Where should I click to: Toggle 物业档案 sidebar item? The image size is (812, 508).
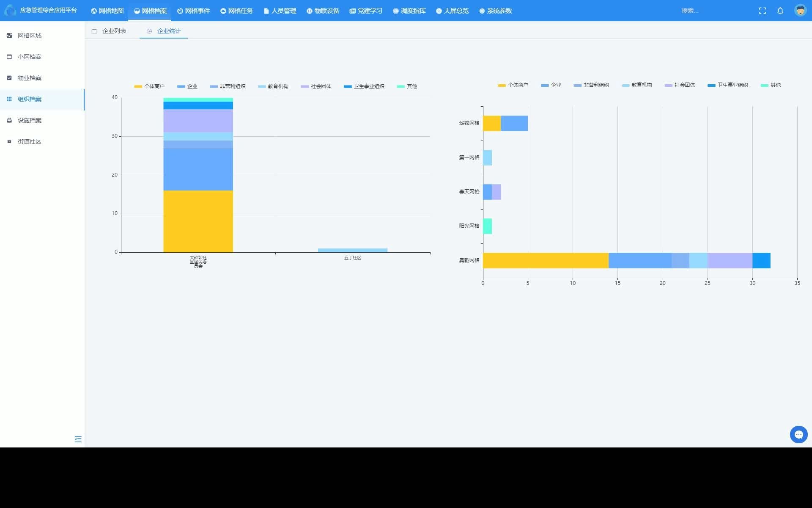click(29, 78)
